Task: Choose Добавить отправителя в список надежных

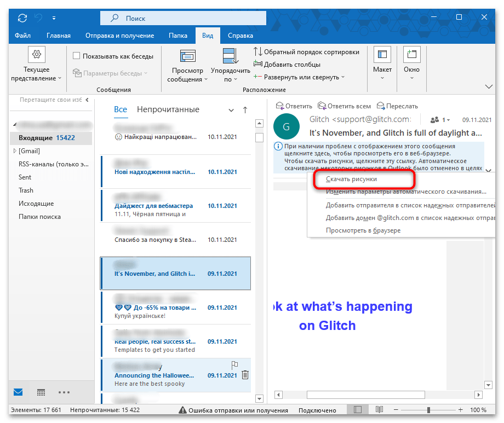Action: point(410,205)
